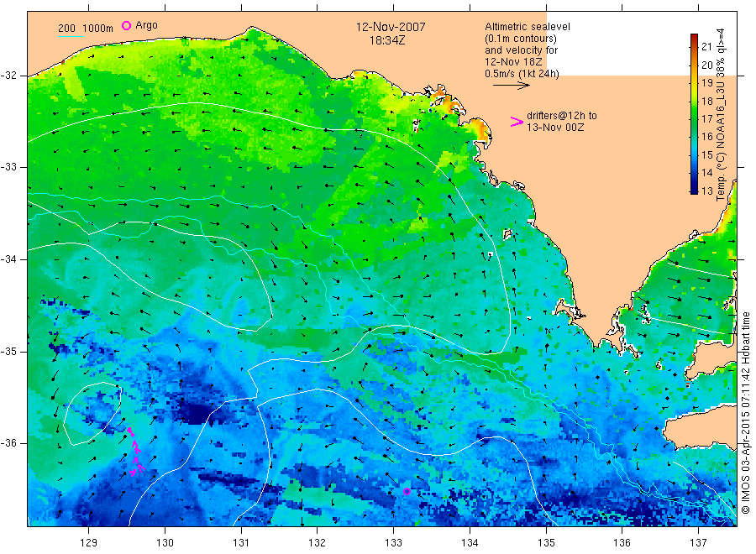Click the 13 value on the temperature scale
This screenshot has width=756, height=554.
coord(706,191)
